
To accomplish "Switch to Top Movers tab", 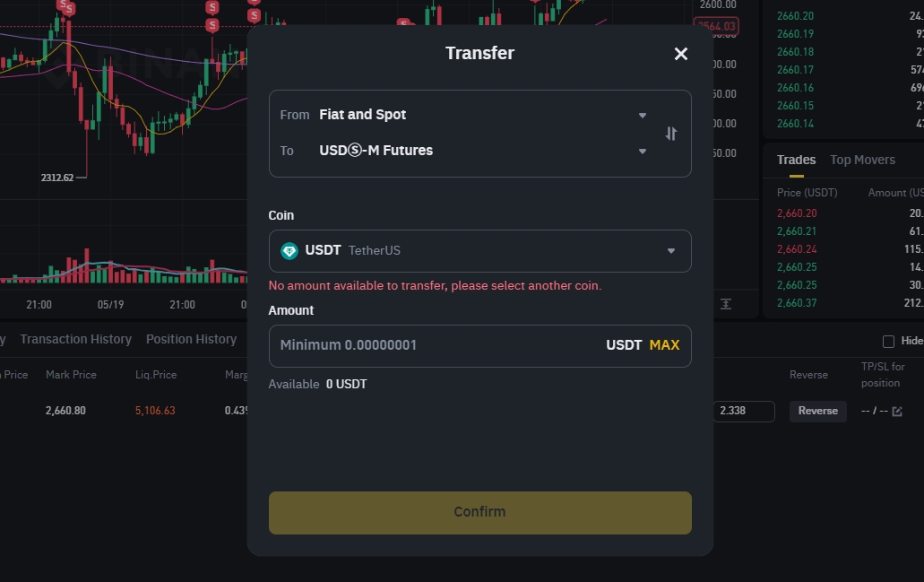I will 862,160.
